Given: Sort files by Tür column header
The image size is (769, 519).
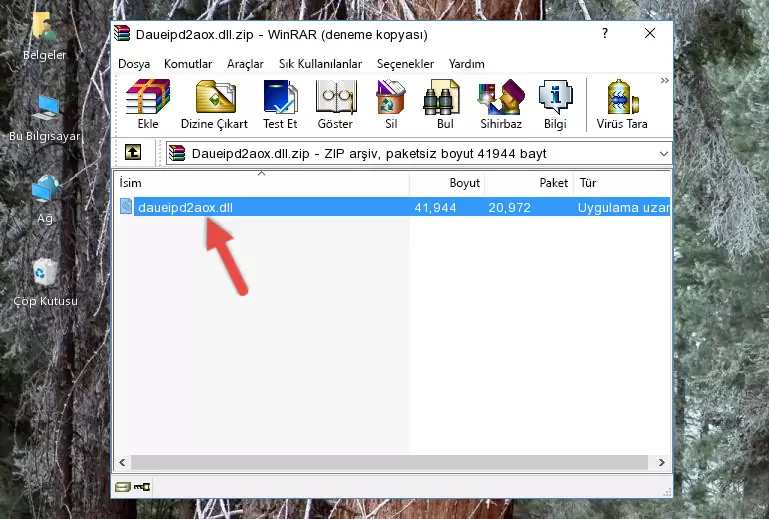Looking at the screenshot, I should [x=622, y=183].
